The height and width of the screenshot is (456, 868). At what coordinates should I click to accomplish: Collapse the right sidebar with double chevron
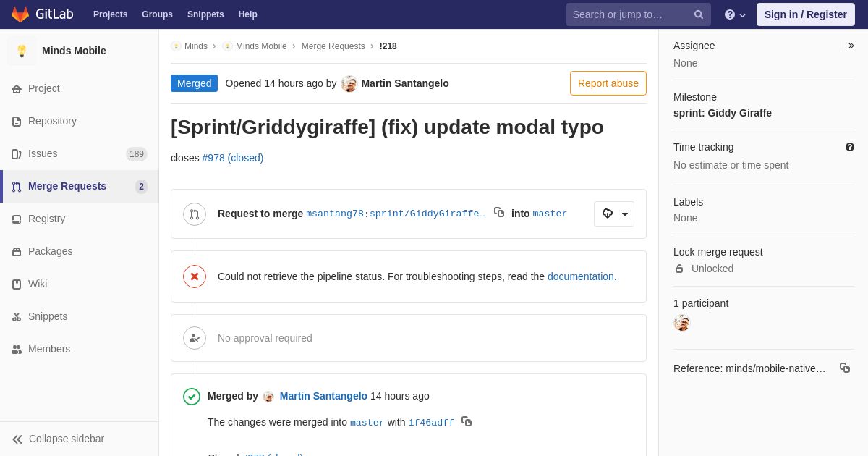coord(851,46)
